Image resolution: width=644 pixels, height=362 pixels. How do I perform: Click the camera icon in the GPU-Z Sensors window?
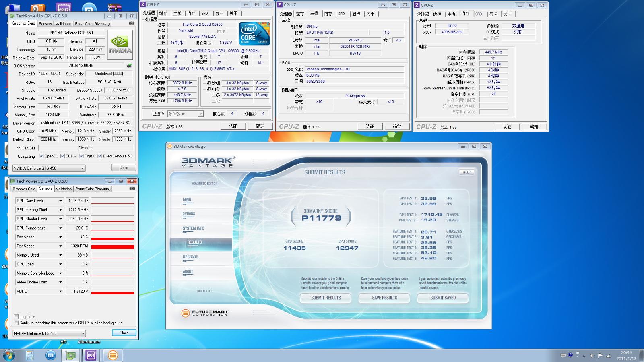coord(132,188)
